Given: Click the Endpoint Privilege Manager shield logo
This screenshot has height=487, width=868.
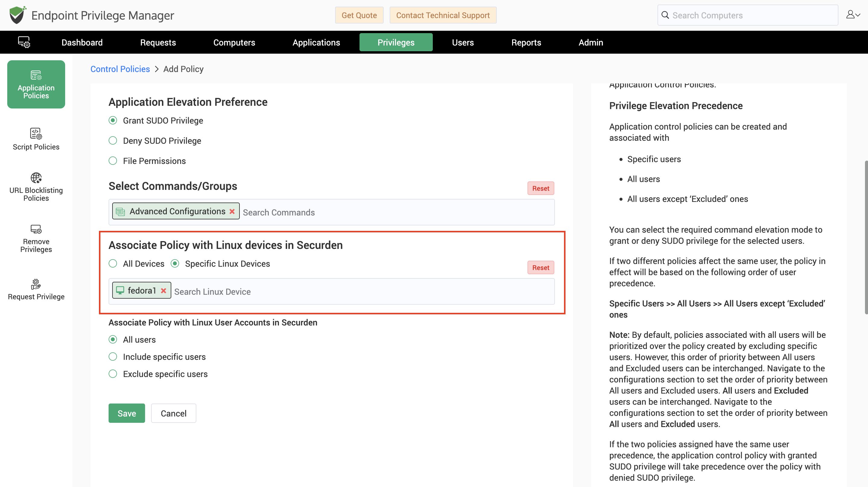Looking at the screenshot, I should pos(17,15).
